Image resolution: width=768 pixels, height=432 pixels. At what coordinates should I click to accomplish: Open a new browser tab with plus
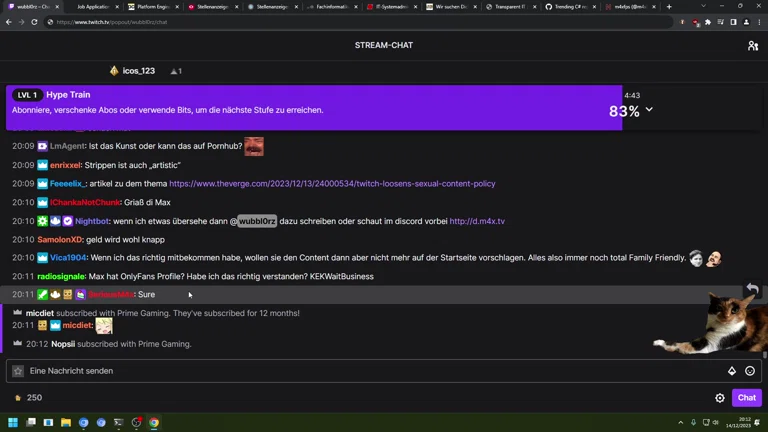[669, 7]
